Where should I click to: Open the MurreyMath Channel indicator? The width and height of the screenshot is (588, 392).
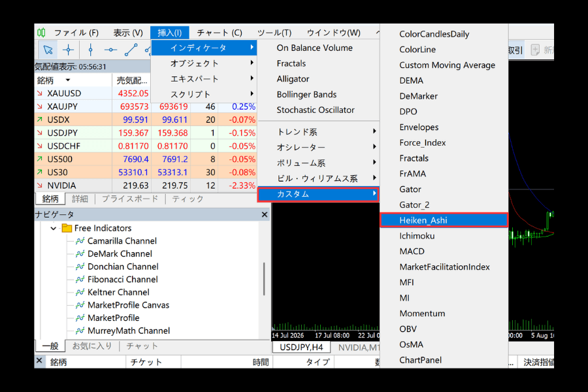coord(129,331)
